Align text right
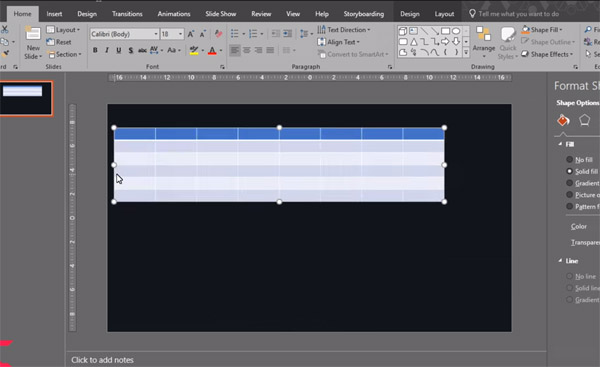The image size is (600, 367). [259, 50]
